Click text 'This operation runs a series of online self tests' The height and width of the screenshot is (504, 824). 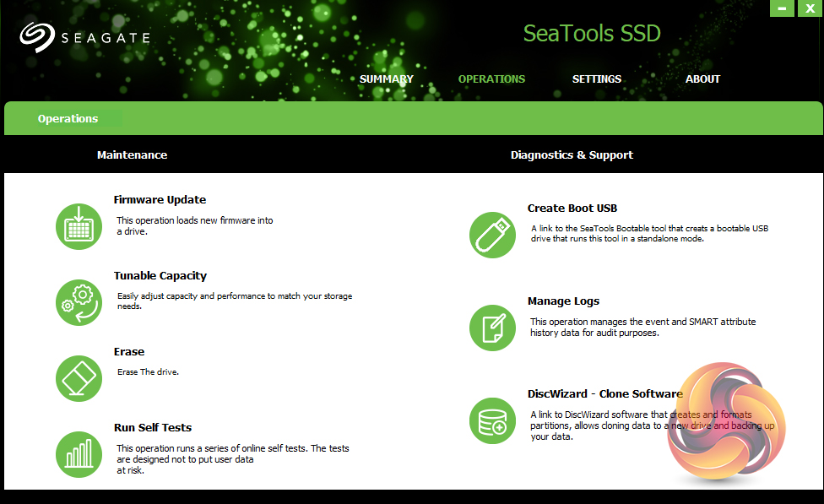(212, 448)
